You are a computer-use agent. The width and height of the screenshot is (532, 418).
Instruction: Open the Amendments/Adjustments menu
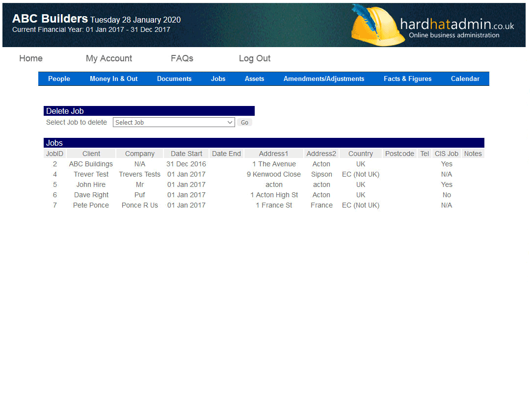click(324, 78)
